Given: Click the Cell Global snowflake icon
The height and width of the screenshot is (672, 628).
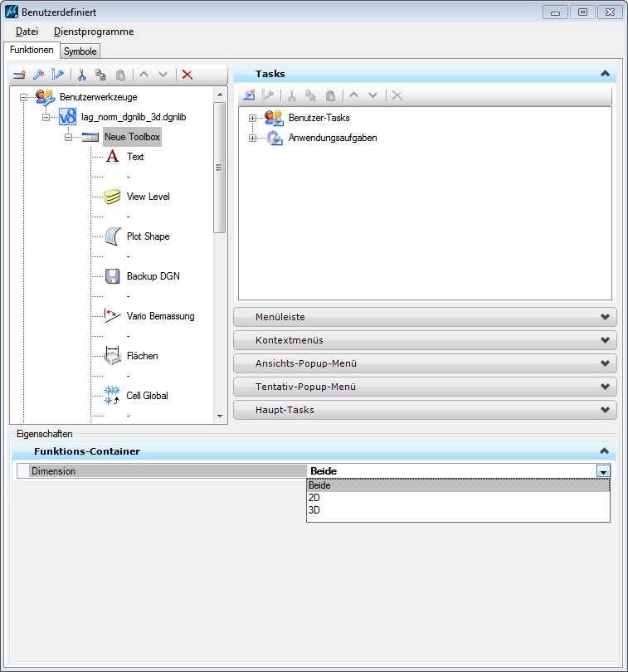Looking at the screenshot, I should click(112, 396).
